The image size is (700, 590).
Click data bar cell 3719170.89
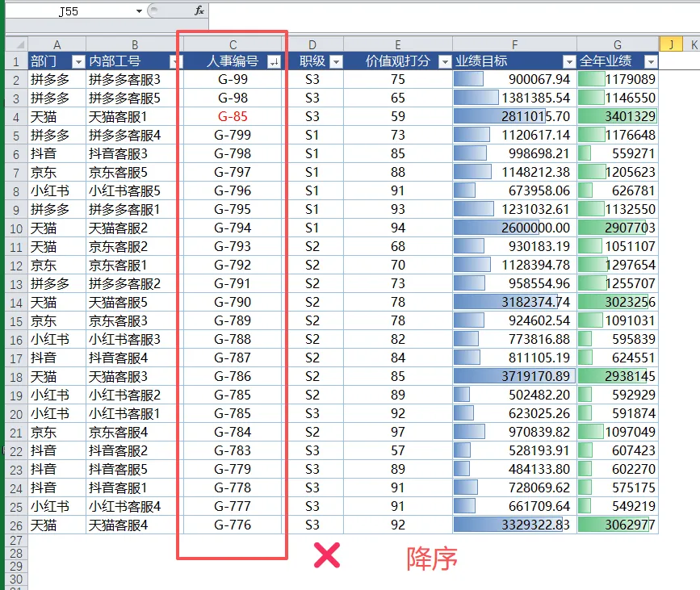pyautogui.click(x=515, y=376)
